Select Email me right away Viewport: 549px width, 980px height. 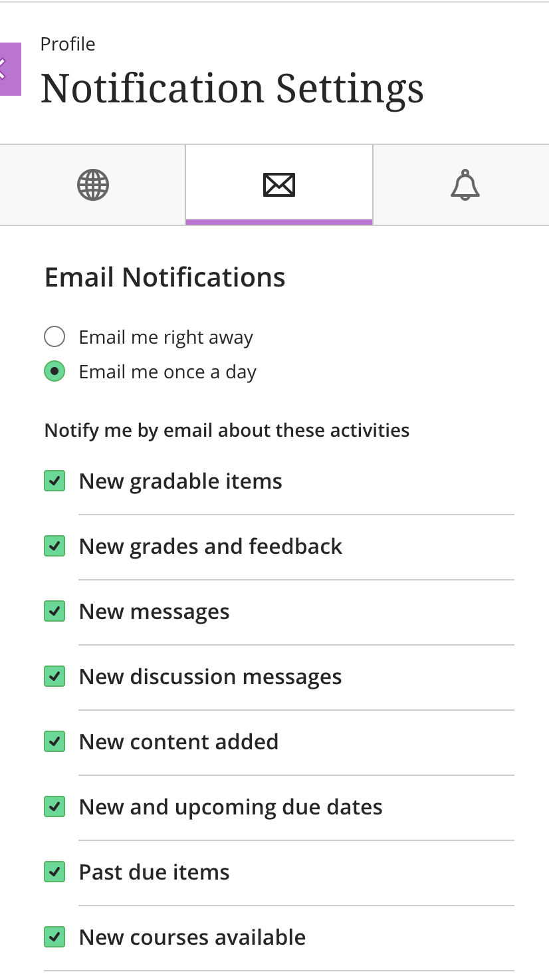coord(55,337)
